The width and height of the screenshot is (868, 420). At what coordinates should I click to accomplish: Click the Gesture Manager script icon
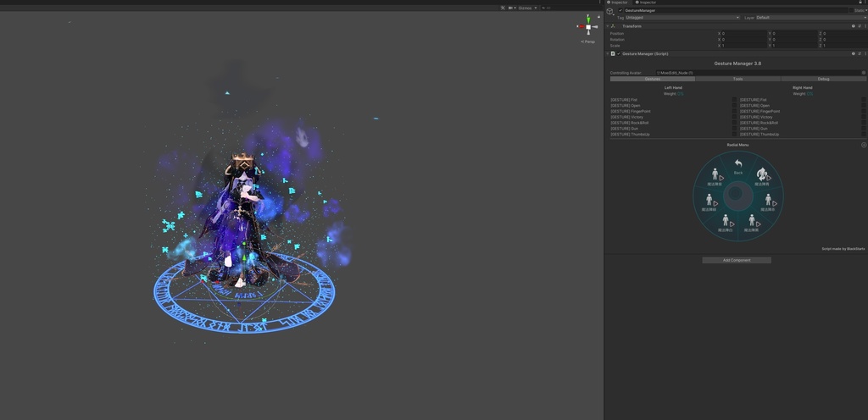pyautogui.click(x=613, y=53)
